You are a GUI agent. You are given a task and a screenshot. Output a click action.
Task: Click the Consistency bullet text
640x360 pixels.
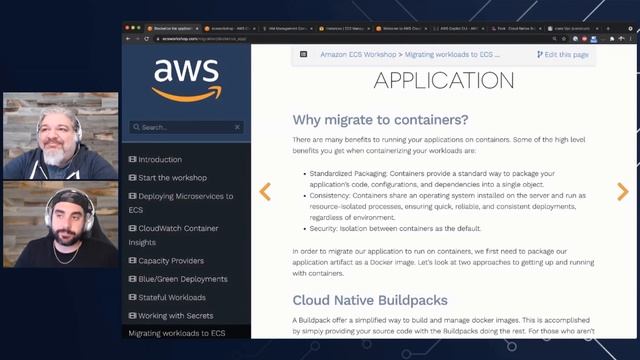(x=448, y=207)
